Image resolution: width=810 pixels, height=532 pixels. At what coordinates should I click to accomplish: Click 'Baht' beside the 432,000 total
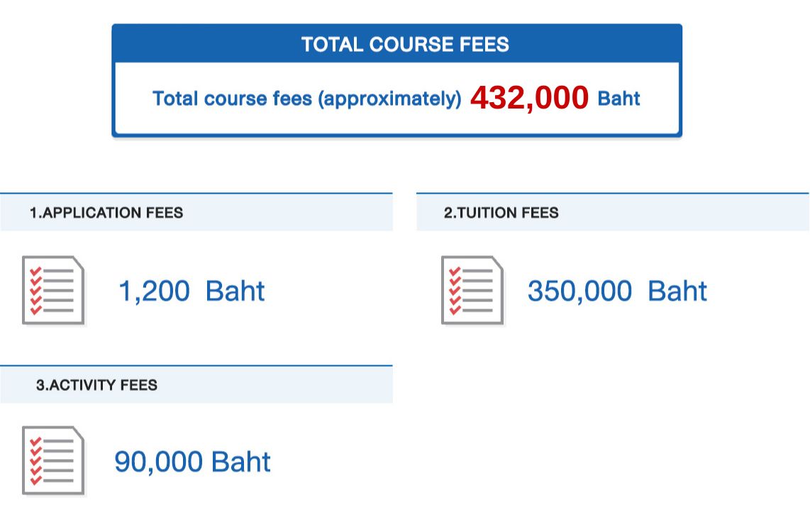[618, 99]
